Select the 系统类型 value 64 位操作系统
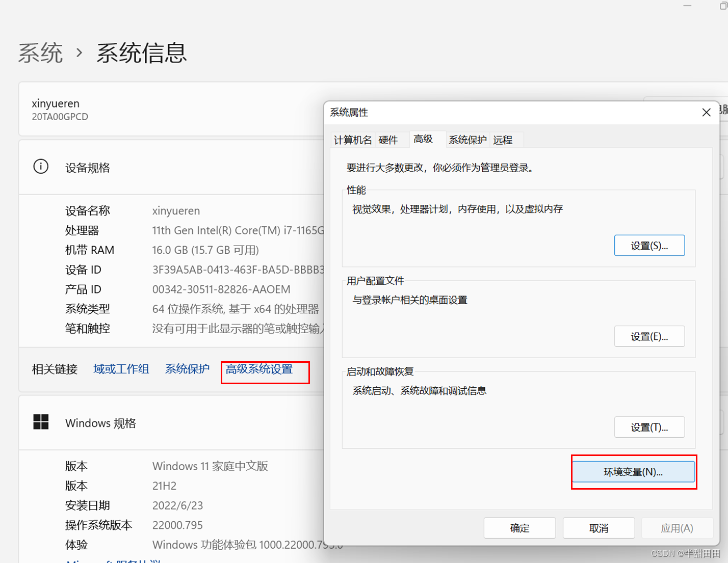 pos(236,309)
